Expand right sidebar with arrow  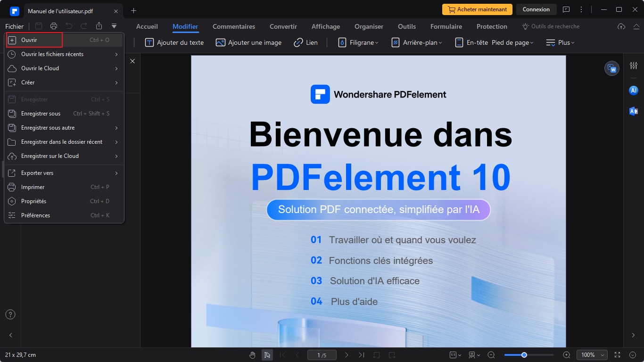pos(633,335)
